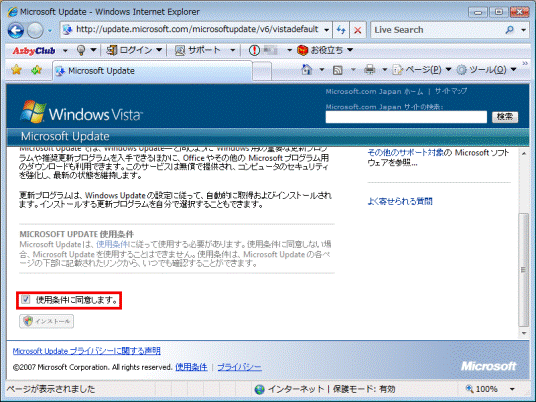536x402 pixels.
Task: Open the ツール(O) menu
Action: click(x=486, y=70)
